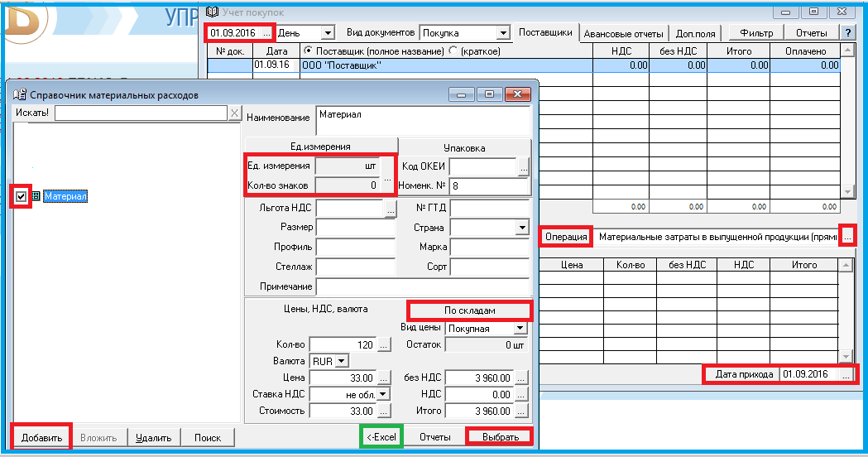
Task: Open the Упаковка tab
Action: [x=464, y=148]
